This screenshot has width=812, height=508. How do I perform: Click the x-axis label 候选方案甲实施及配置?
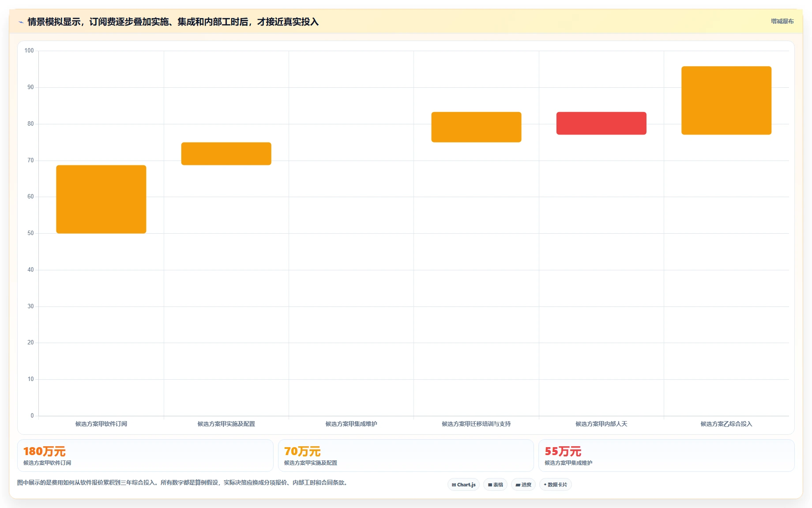point(226,424)
